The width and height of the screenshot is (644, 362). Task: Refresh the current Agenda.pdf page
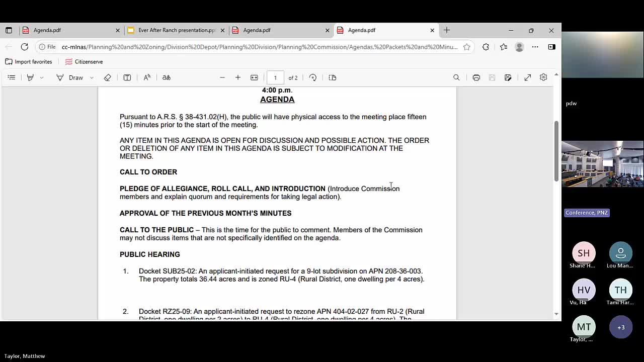[x=24, y=47]
